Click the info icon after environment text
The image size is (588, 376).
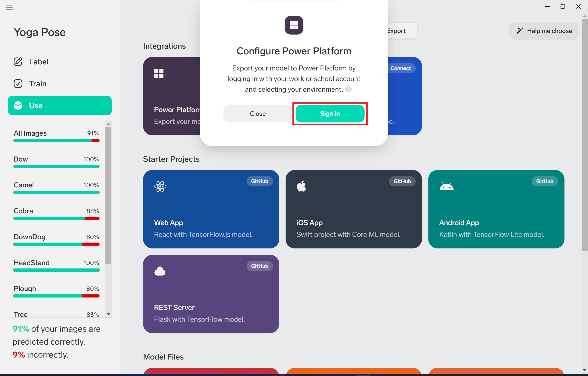coord(348,89)
